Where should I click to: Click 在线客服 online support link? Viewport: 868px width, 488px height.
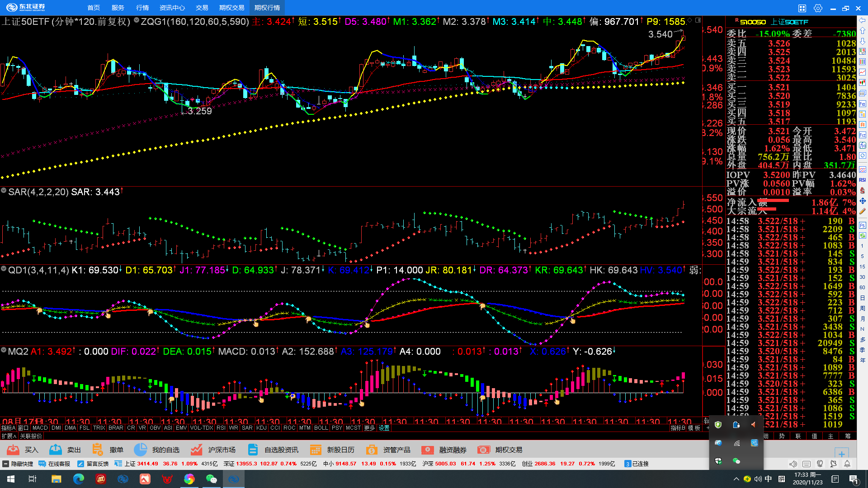pos(55,464)
